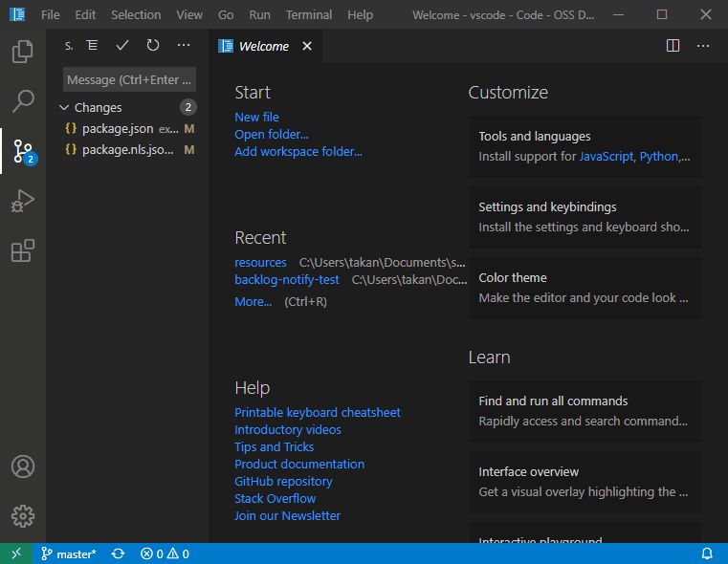Open recent folder backlog-notify-test
Viewport: 728px width, 564px height.
point(286,280)
